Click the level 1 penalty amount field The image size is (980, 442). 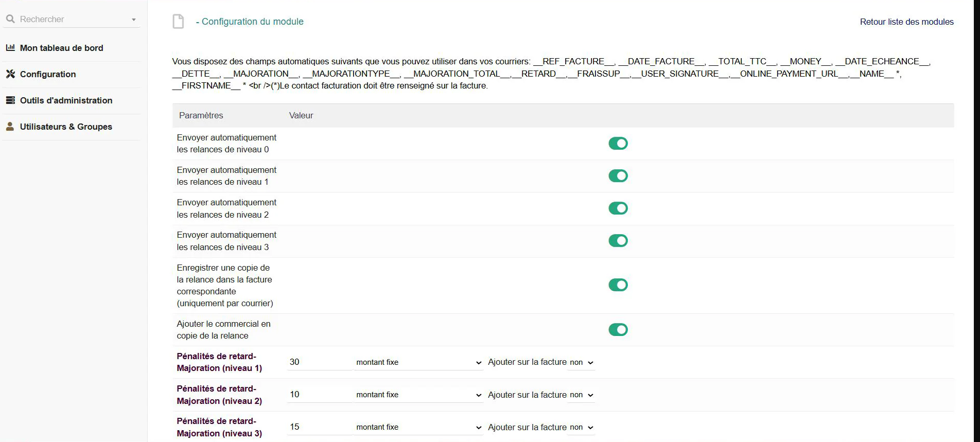[319, 362]
